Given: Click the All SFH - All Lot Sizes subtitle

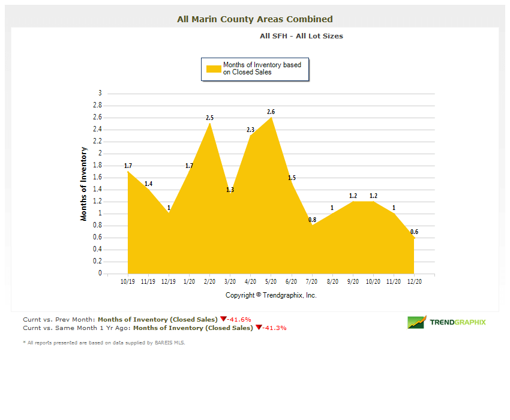Looking at the screenshot, I should click(301, 36).
